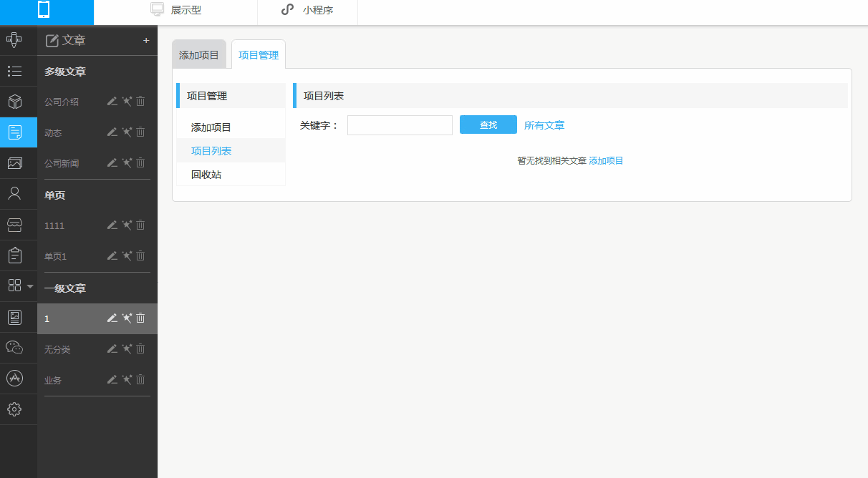Add a new article with plus icon
This screenshot has width=868, height=478.
coord(146,41)
